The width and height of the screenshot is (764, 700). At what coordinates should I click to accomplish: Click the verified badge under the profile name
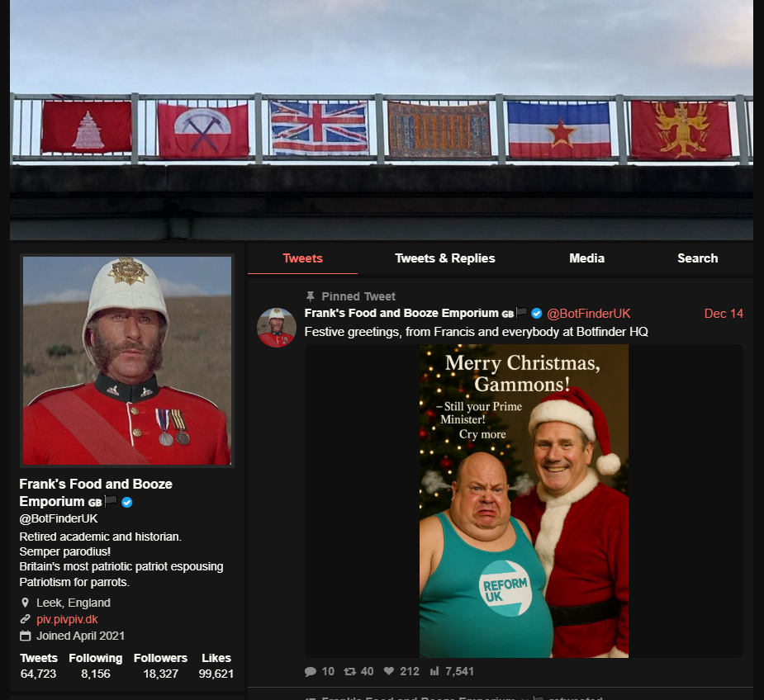click(x=127, y=502)
